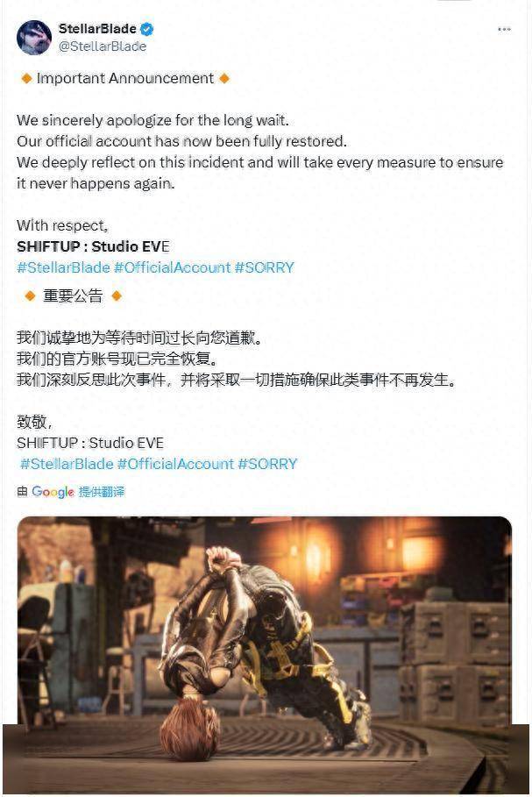Click the 由 icon before Google

click(x=22, y=492)
